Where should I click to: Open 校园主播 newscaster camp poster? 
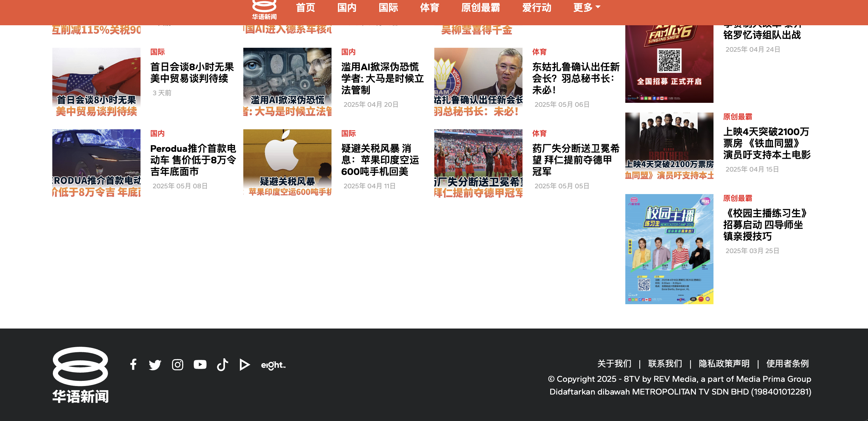[669, 249]
